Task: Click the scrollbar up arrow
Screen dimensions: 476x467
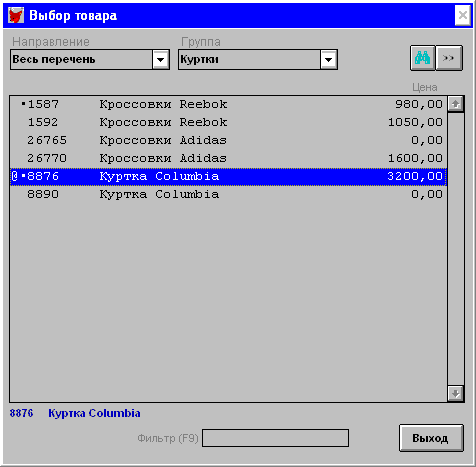Action: click(x=455, y=104)
